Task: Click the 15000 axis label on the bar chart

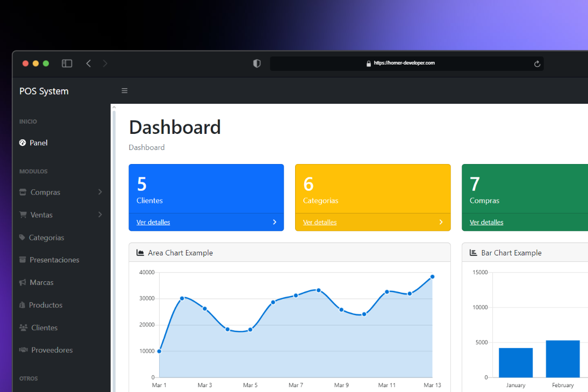Action: pyautogui.click(x=480, y=272)
